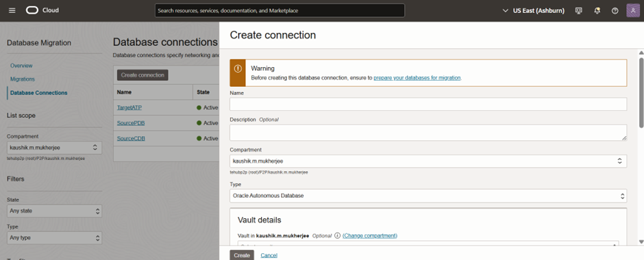644x260 pixels.
Task: Click the panel's vertical scrollbar thumb
Action: [x=641, y=92]
